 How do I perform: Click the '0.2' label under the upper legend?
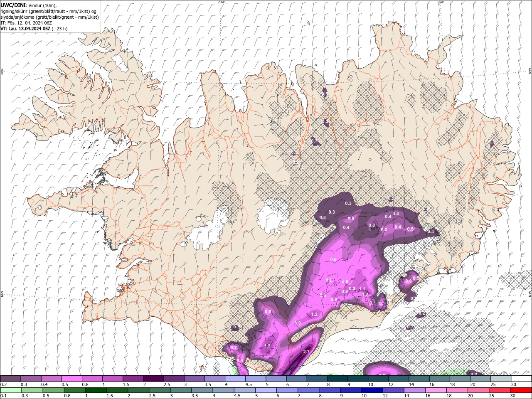(x=3, y=384)
